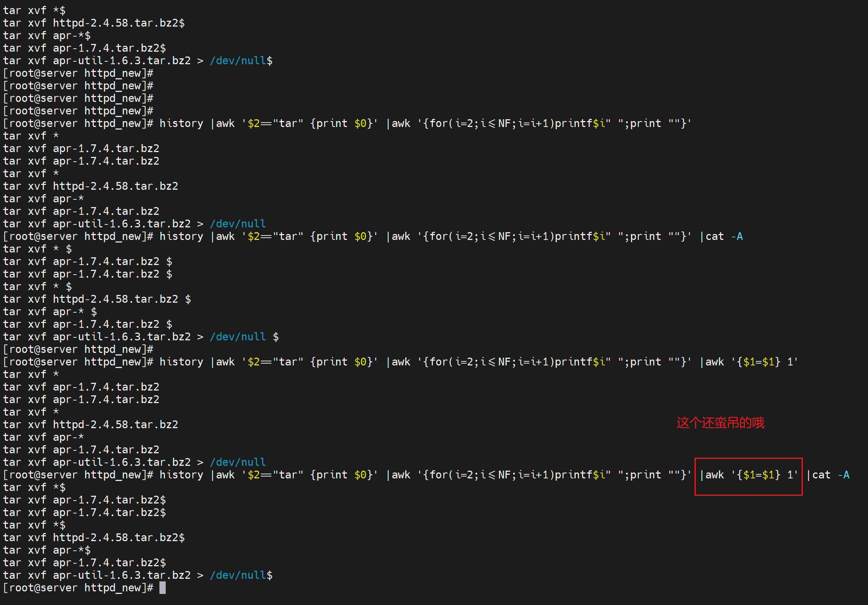Click the last of four consecutive empty prompts
The image size is (868, 605).
(x=78, y=111)
